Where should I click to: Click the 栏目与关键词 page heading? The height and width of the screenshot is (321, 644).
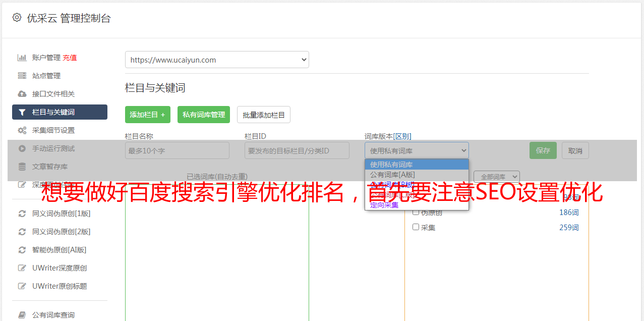point(155,88)
